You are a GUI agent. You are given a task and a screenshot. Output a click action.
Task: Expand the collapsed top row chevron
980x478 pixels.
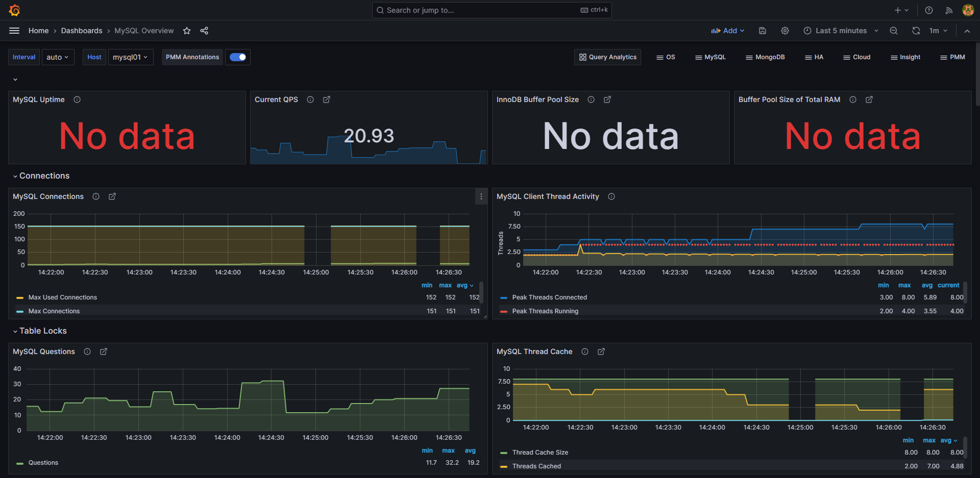click(15, 80)
